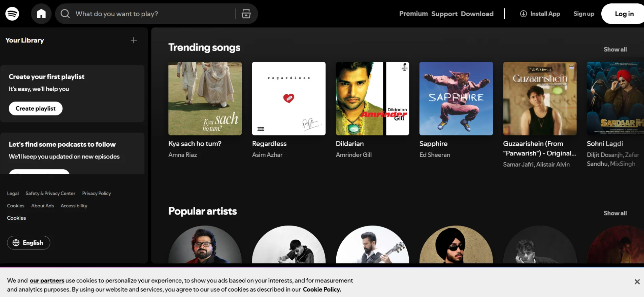Open artist Alistair Alvin

click(553, 164)
